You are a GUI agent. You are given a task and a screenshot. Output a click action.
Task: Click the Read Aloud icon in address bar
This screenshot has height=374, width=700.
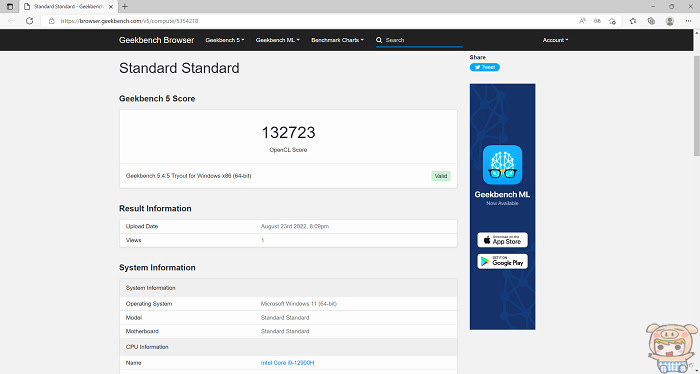coord(582,21)
